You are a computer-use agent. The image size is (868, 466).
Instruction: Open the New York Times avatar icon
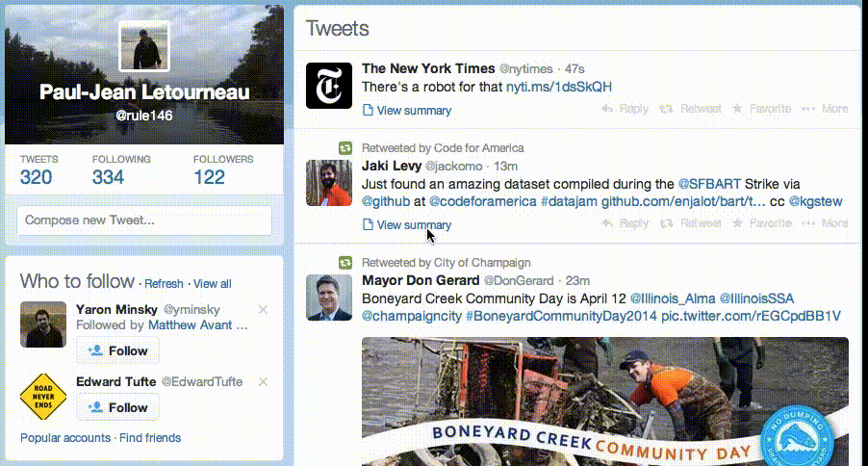point(329,86)
